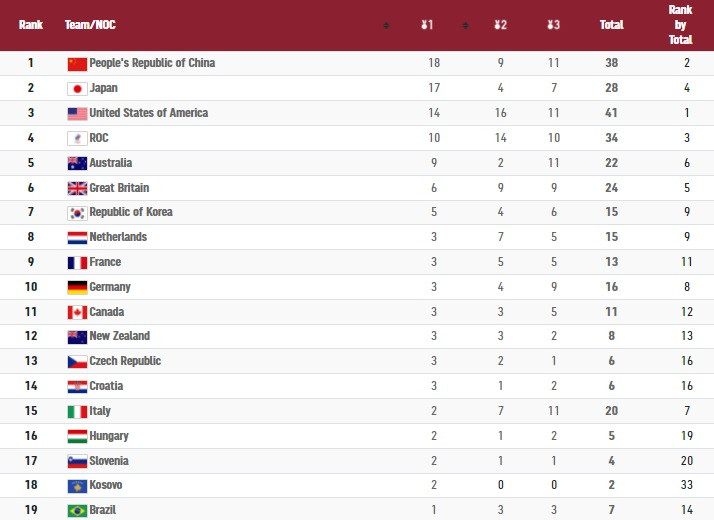Screen dimensions: 714x520
Task: Click the Brazil flag icon
Action: (77, 510)
